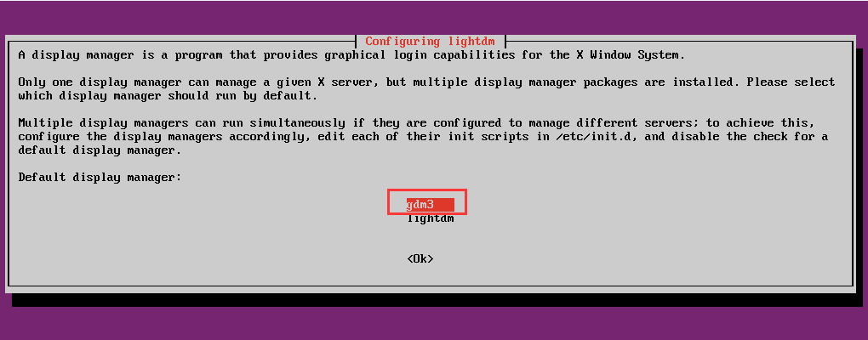
Task: Click the text "Please select"
Action: (x=791, y=82)
